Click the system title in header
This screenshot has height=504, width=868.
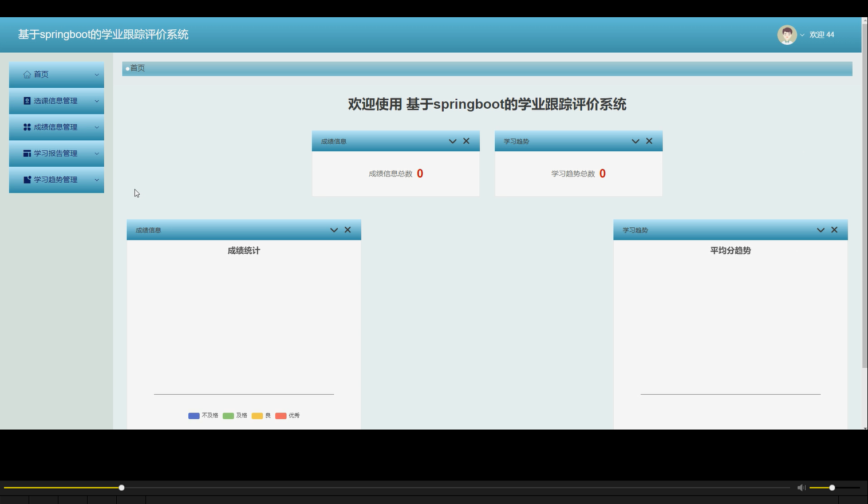tap(103, 34)
